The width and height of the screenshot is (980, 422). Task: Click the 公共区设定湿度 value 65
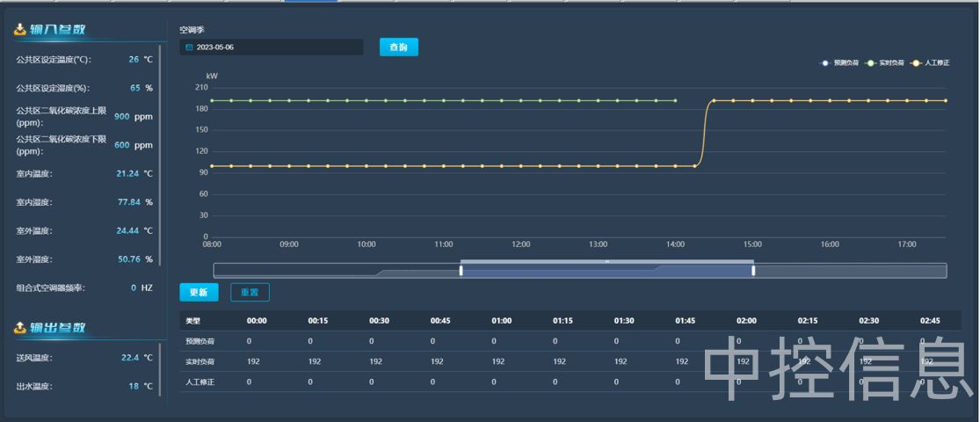134,88
